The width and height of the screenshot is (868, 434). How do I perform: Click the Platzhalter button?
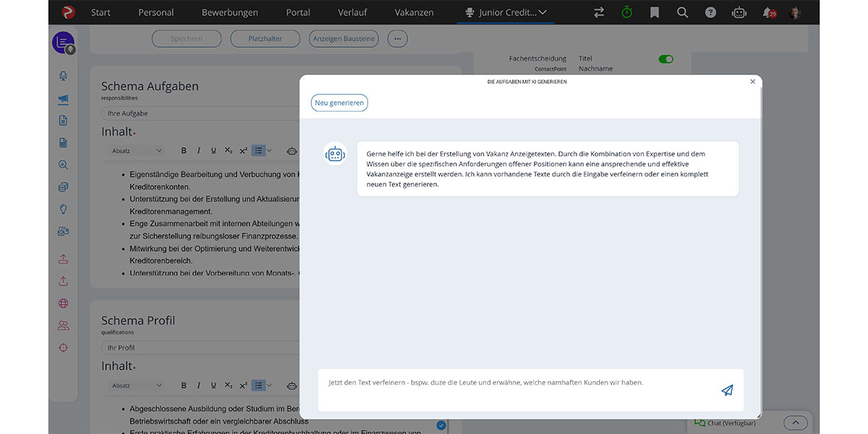click(x=265, y=38)
